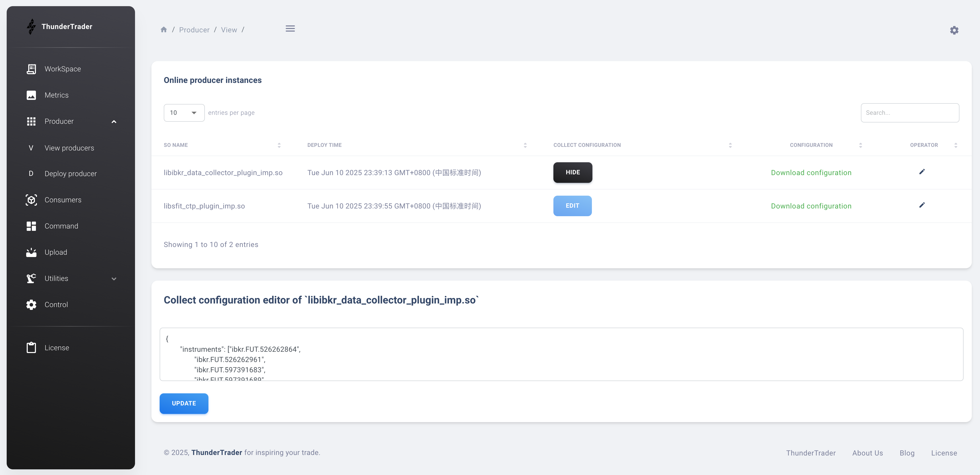This screenshot has width=980, height=475.
Task: Sort by COLLECT CONFIGURATION arrows
Action: pos(731,145)
